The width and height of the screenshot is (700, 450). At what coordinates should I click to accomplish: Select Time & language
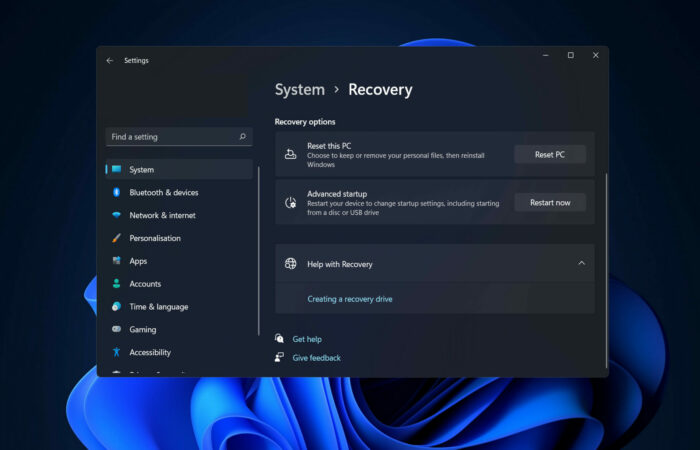(x=179, y=307)
